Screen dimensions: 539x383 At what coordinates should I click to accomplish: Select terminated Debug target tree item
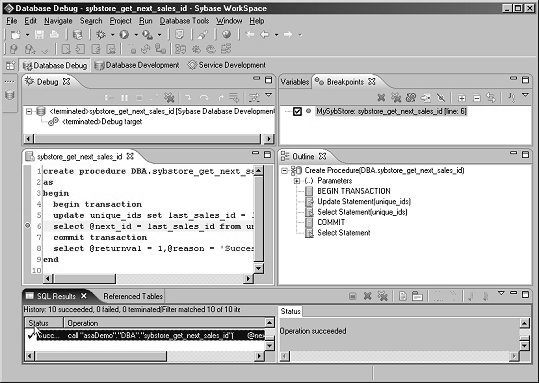click(102, 122)
